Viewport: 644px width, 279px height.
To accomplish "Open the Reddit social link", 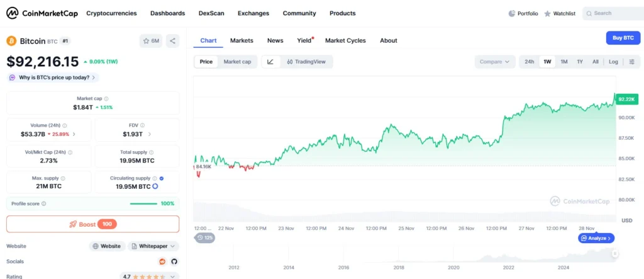I will click(x=162, y=261).
